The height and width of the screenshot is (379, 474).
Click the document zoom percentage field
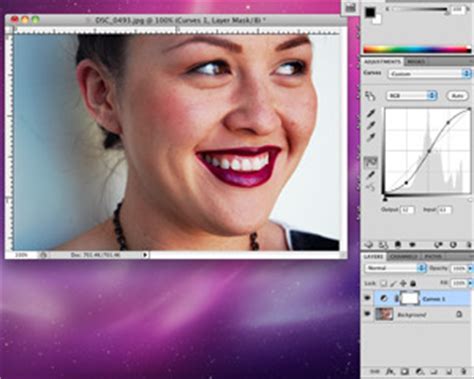pos(22,255)
